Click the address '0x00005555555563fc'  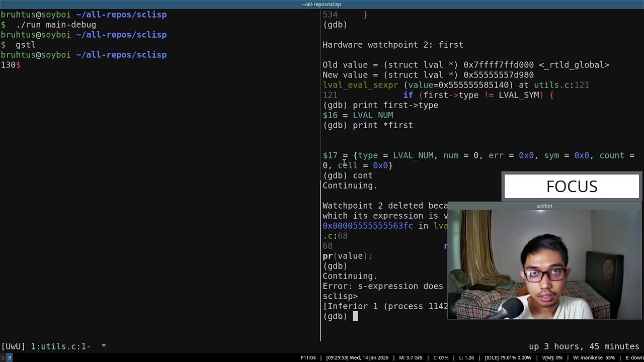[x=368, y=226]
